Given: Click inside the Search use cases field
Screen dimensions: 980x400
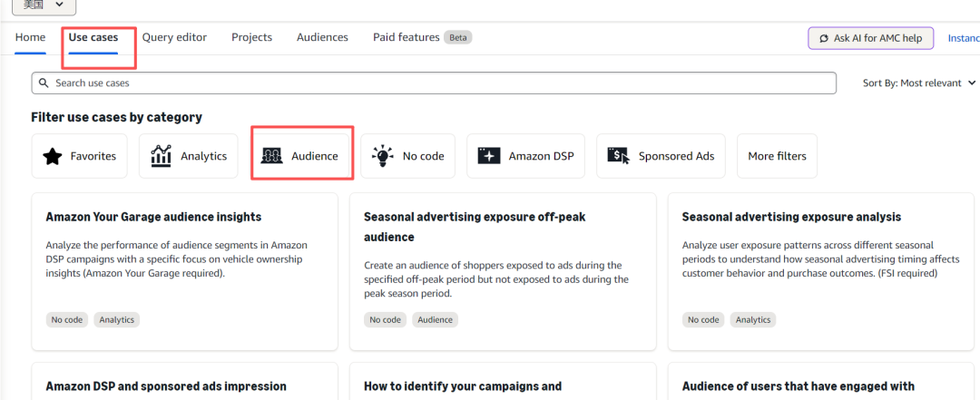Looking at the screenshot, I should (x=436, y=83).
